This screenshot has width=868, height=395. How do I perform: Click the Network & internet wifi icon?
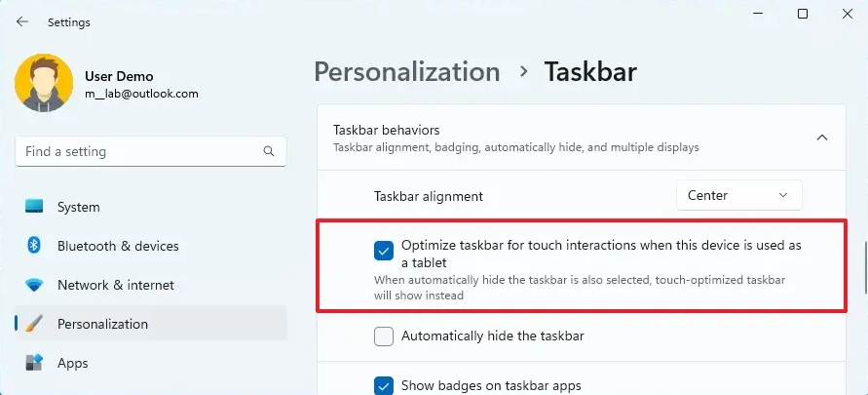pos(34,285)
